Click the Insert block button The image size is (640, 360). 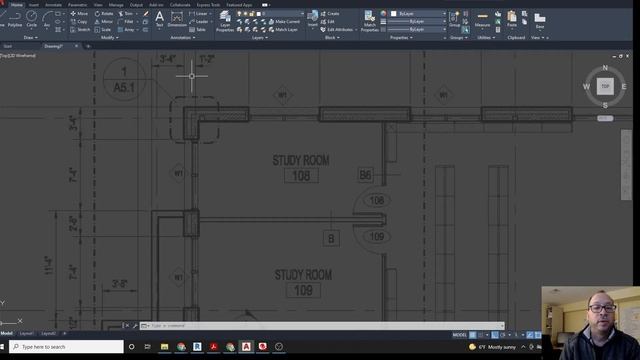[x=313, y=19]
